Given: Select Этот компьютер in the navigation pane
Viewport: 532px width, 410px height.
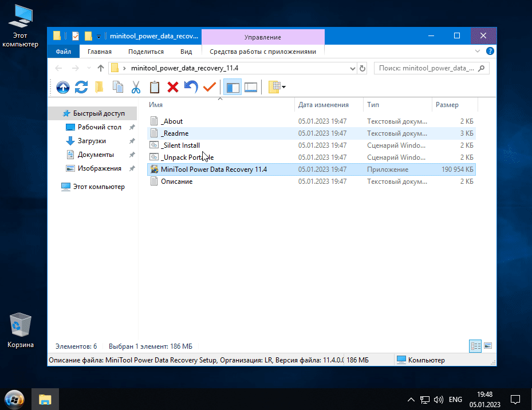Looking at the screenshot, I should tap(92, 187).
